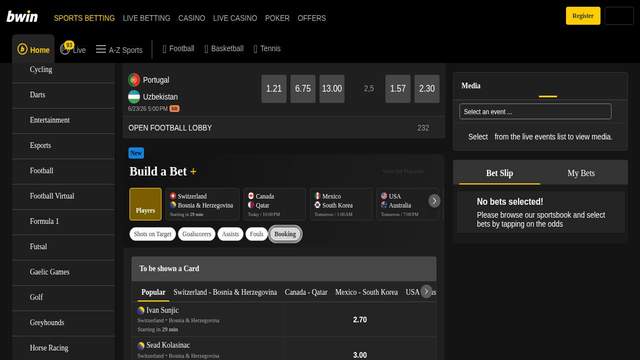Open Greyhounds in the sidebar
640x360 pixels.
coord(64,323)
